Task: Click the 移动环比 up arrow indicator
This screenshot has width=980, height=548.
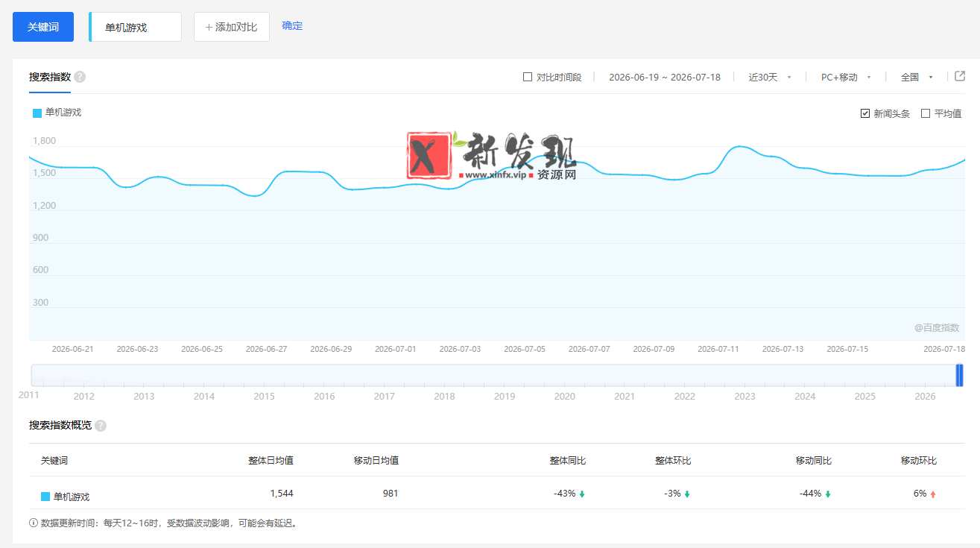Action: click(932, 494)
